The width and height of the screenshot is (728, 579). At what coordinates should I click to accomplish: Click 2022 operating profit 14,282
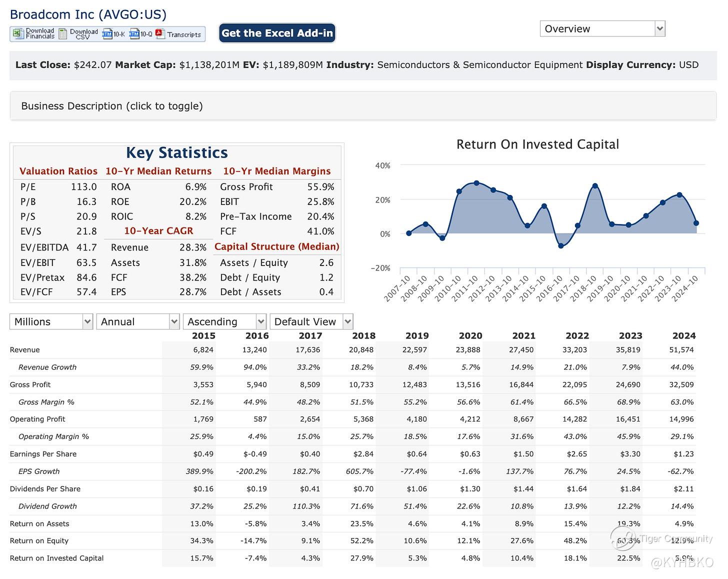point(575,419)
